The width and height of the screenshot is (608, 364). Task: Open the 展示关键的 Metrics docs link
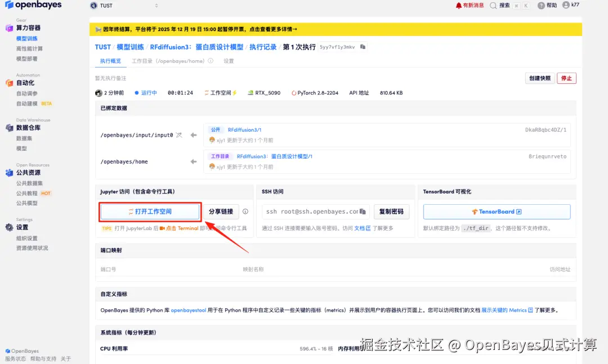coord(507,310)
